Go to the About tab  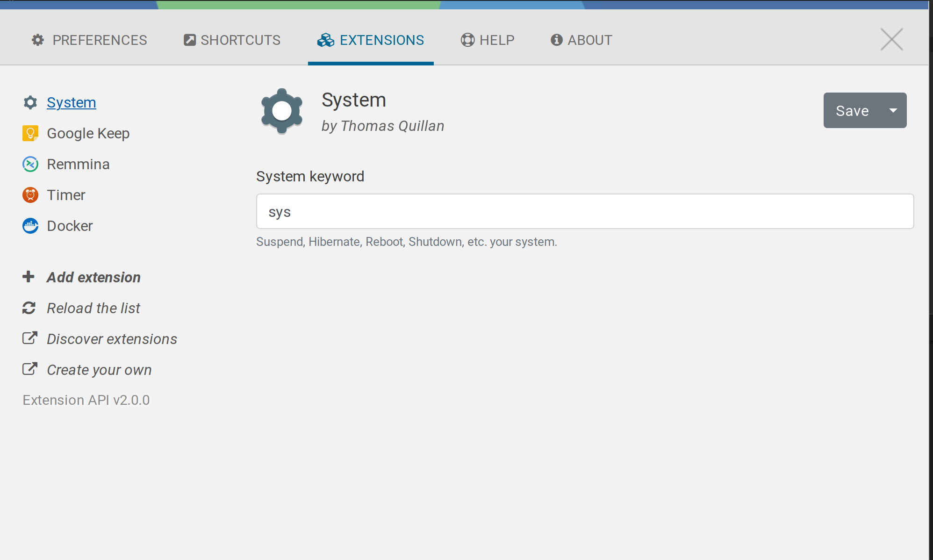pos(581,40)
